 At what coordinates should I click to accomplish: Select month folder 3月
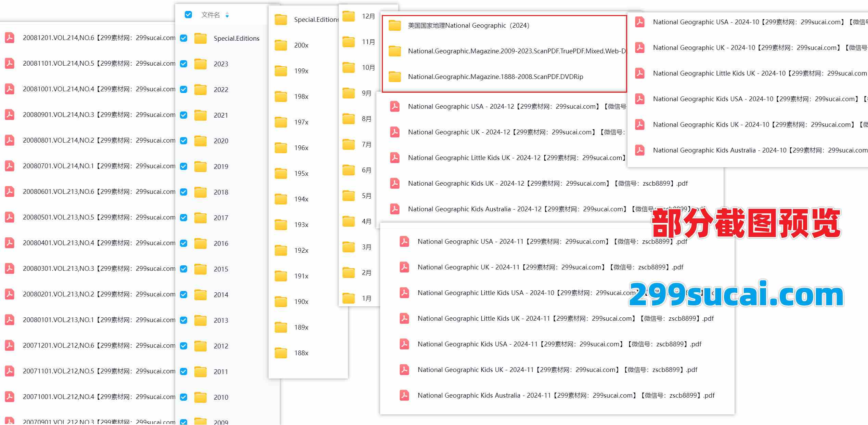[366, 247]
